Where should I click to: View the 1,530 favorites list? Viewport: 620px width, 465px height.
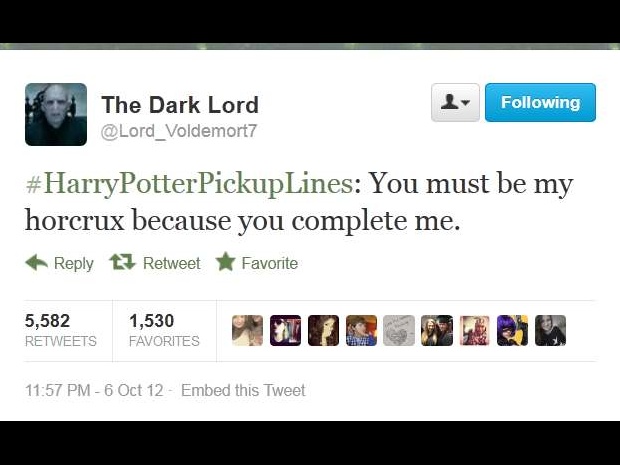(x=164, y=331)
